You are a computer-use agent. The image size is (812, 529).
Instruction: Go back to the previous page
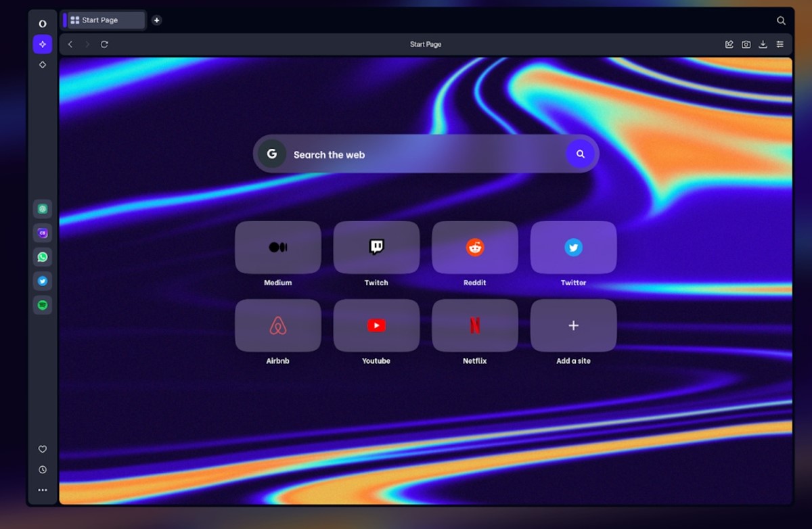coord(70,45)
